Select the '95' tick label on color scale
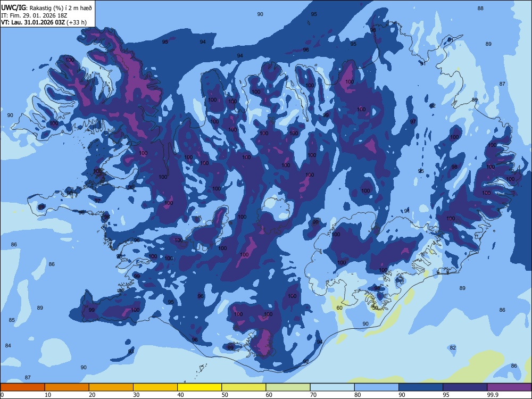Screen dimensions: 532x399 (x=446, y=395)
